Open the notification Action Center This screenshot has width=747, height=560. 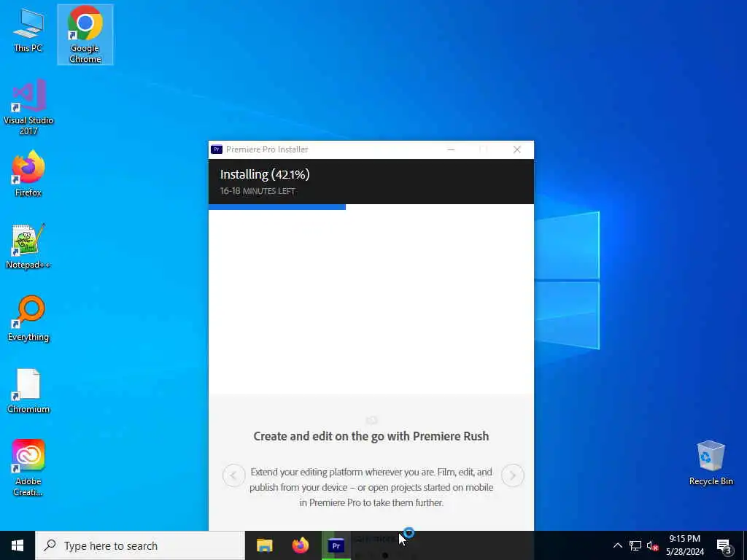(x=724, y=545)
